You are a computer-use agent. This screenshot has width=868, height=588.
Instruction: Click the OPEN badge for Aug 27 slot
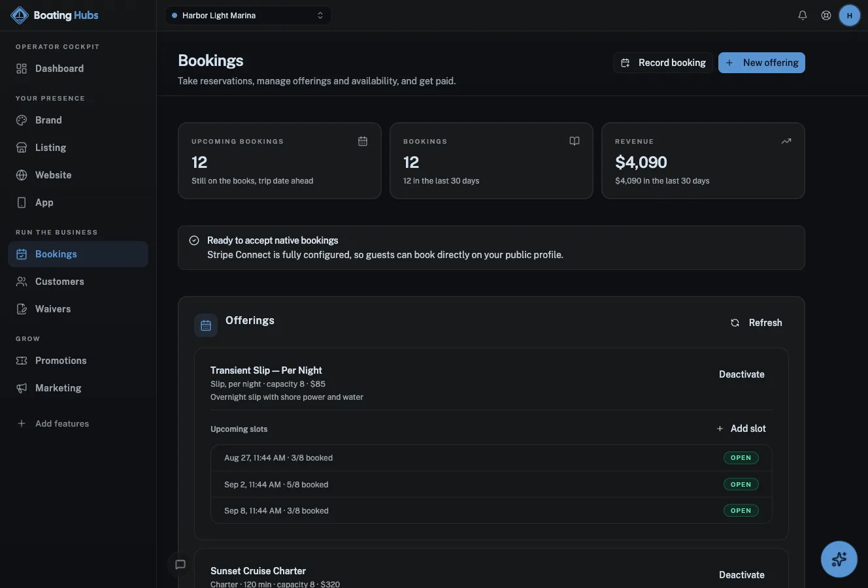pyautogui.click(x=741, y=458)
